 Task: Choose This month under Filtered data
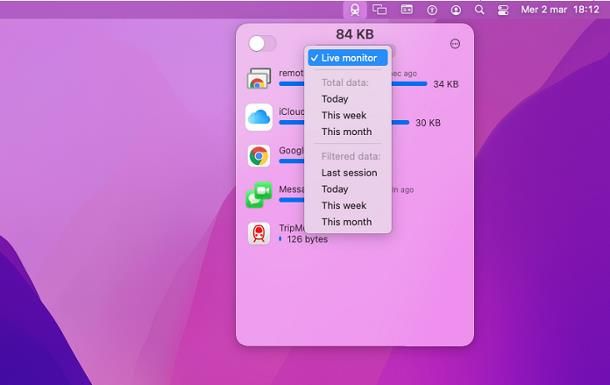[346, 222]
